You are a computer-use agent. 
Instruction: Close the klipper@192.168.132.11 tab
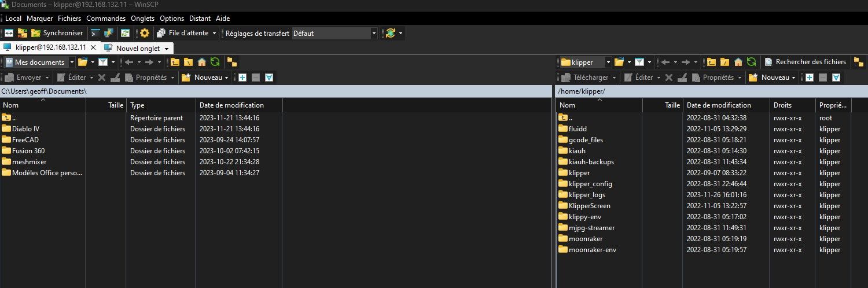[x=93, y=47]
